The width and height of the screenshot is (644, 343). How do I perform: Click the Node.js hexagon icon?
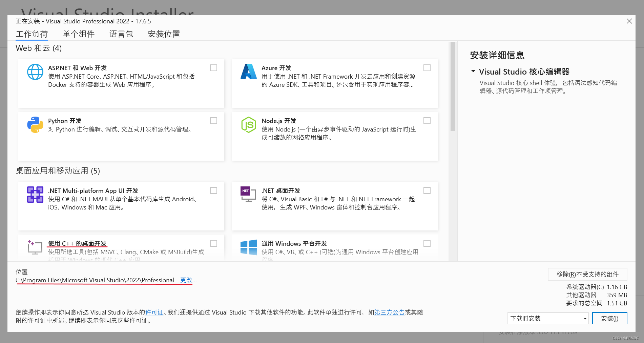coord(249,125)
